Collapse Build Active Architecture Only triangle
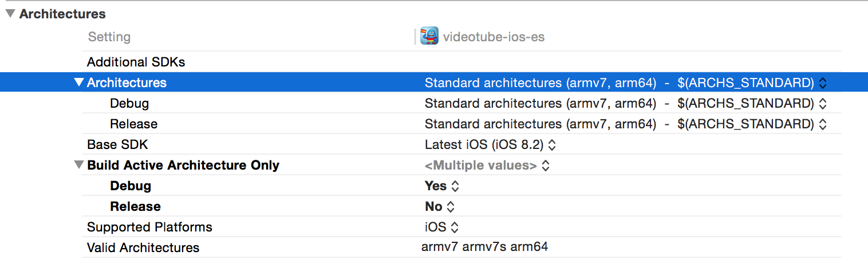The width and height of the screenshot is (868, 267). pos(79,165)
